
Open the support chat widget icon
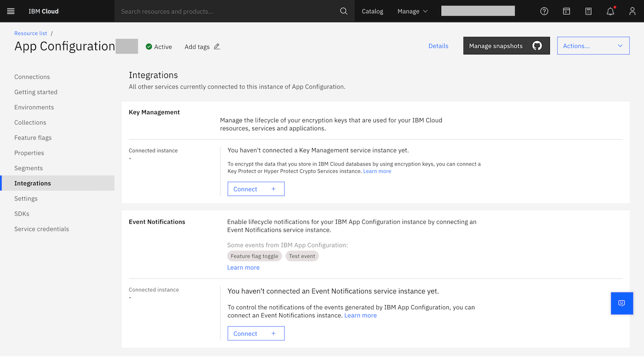[x=622, y=303]
